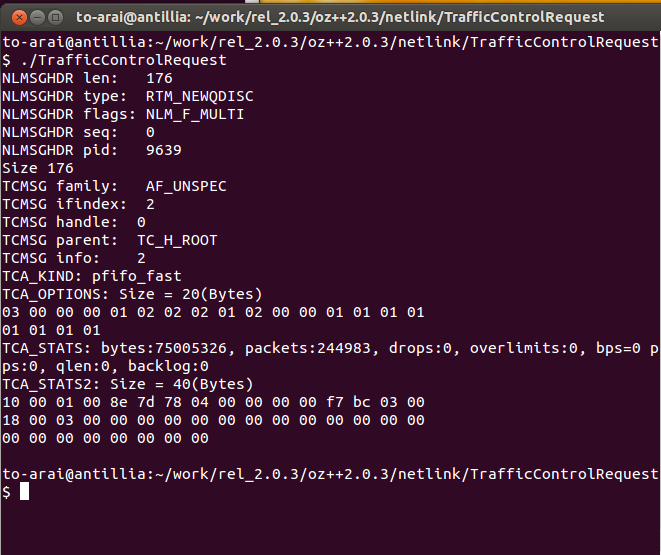Screen dimensions: 661x555
Task: Close the terminal window
Action: 19,18
